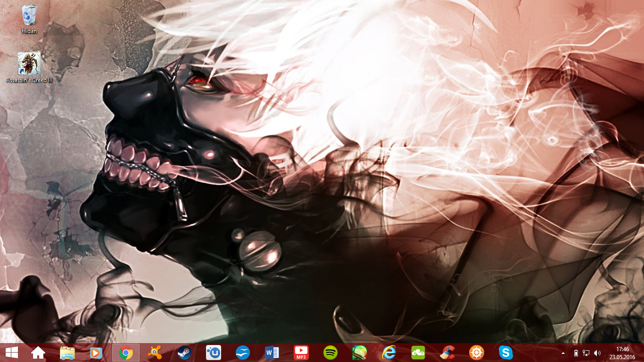The height and width of the screenshot is (362, 644).
Task: Show hidden system tray icons
Action: (x=563, y=353)
